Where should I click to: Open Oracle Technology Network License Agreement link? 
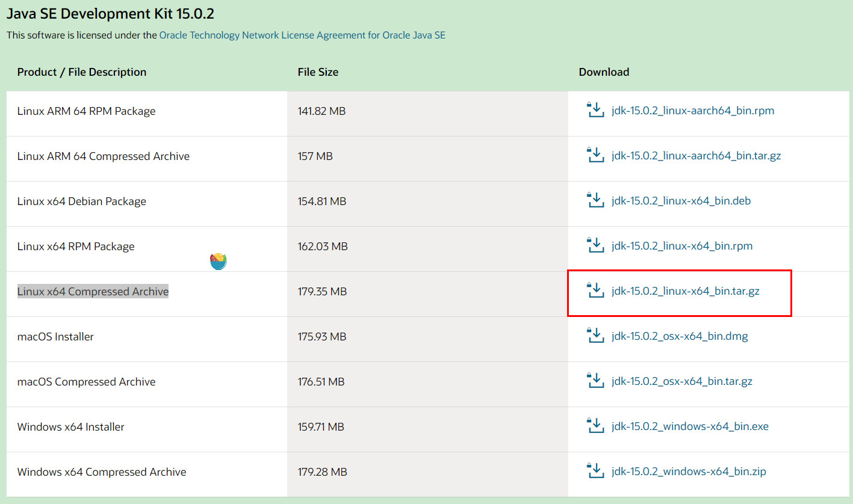point(302,35)
